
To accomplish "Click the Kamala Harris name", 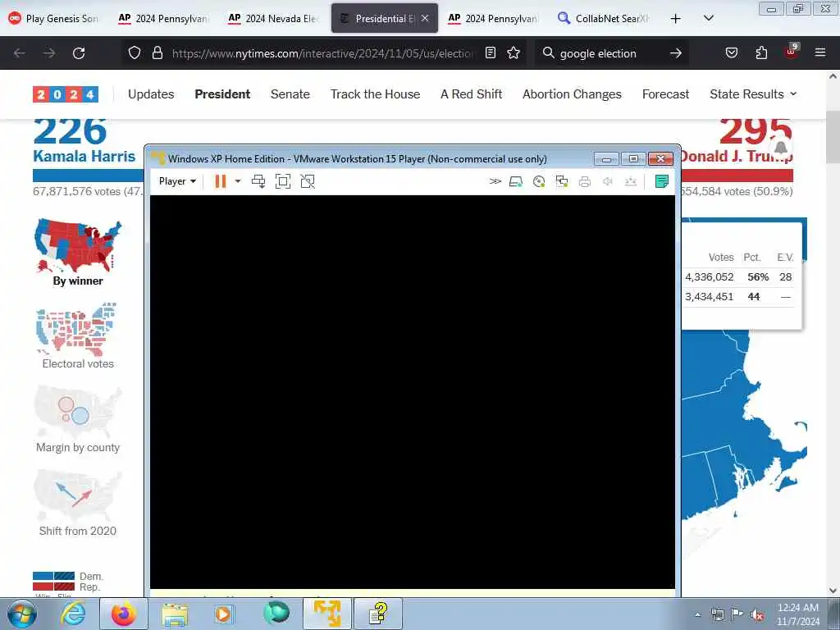I will [84, 156].
